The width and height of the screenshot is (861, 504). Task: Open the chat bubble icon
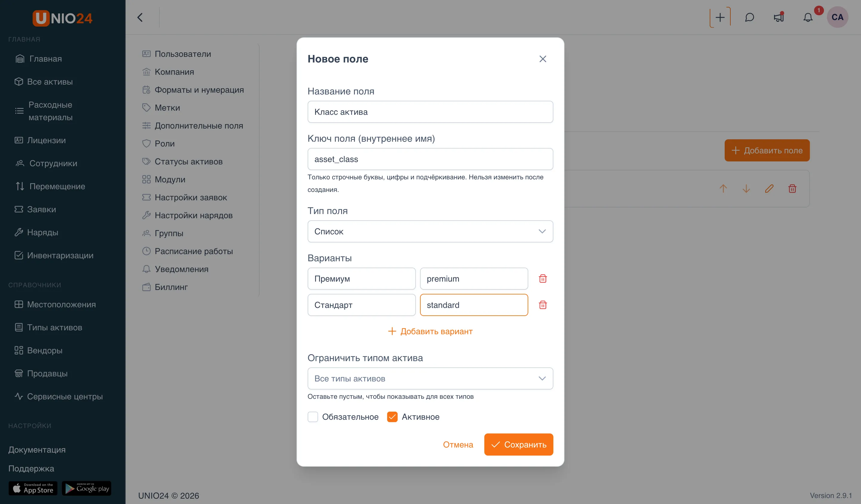pos(749,17)
